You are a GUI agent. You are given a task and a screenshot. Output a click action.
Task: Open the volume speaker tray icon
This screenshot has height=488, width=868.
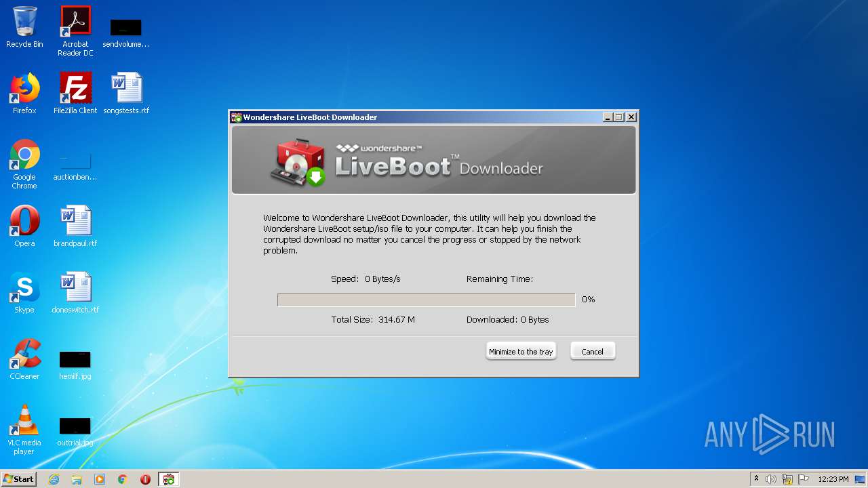click(771, 479)
